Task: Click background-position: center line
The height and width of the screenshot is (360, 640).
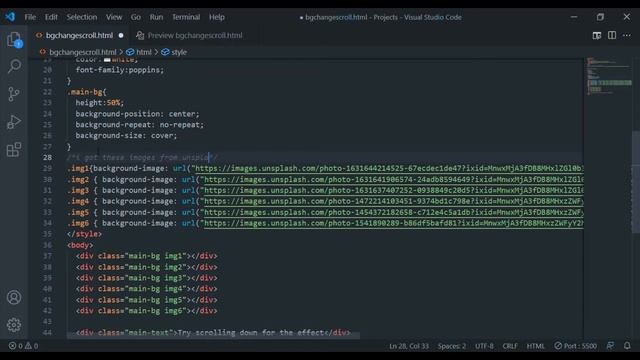Action: pos(137,114)
